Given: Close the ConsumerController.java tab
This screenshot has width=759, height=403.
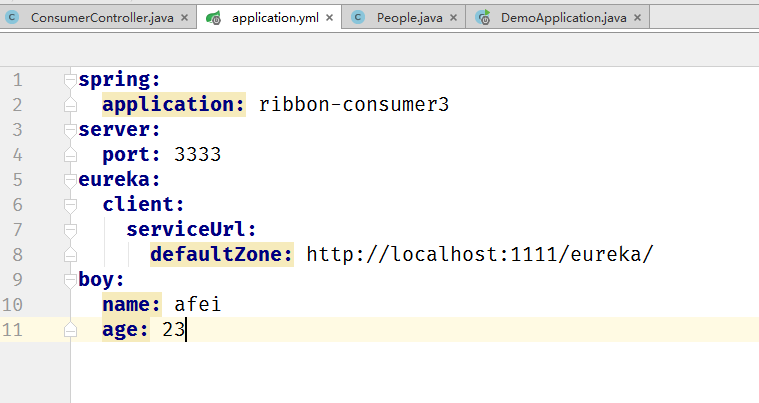Looking at the screenshot, I should point(184,18).
